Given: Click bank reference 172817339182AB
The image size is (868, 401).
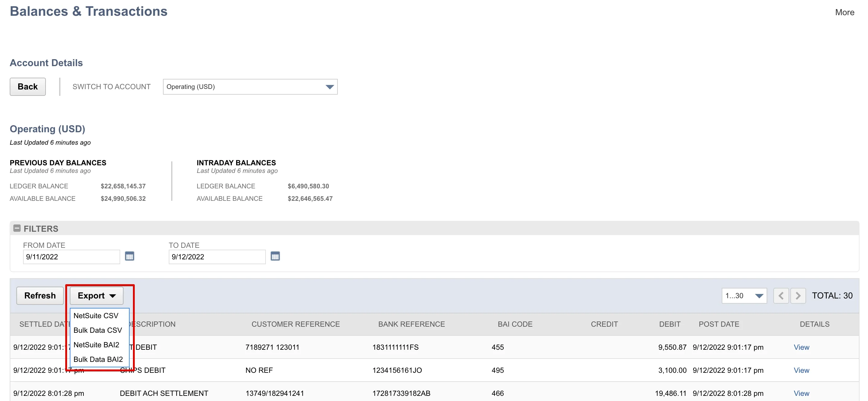Looking at the screenshot, I should click(401, 393).
